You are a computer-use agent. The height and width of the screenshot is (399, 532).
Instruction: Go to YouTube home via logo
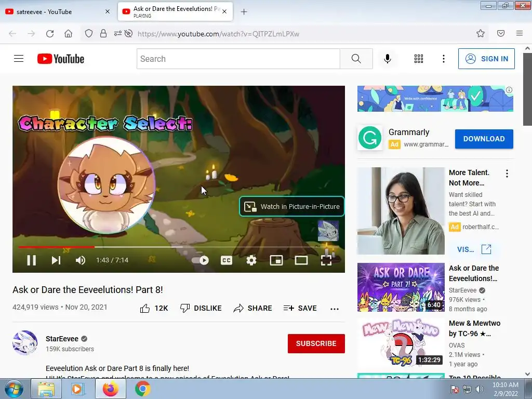click(61, 59)
